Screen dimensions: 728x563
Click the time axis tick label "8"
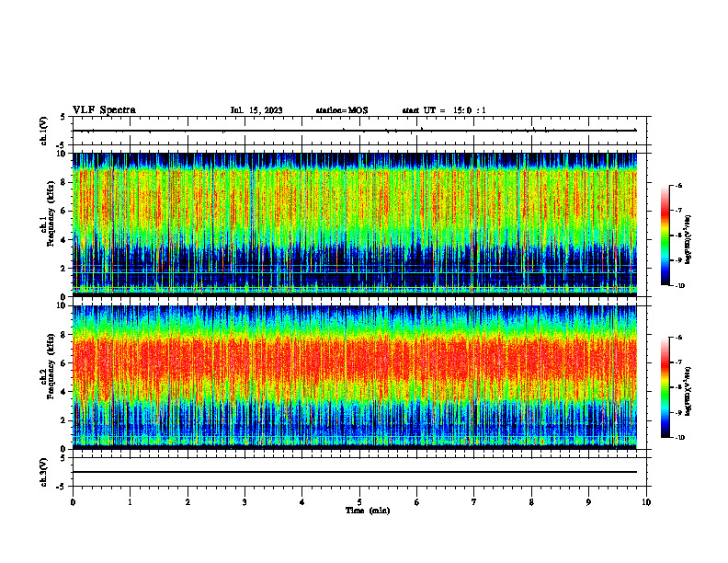[531, 502]
